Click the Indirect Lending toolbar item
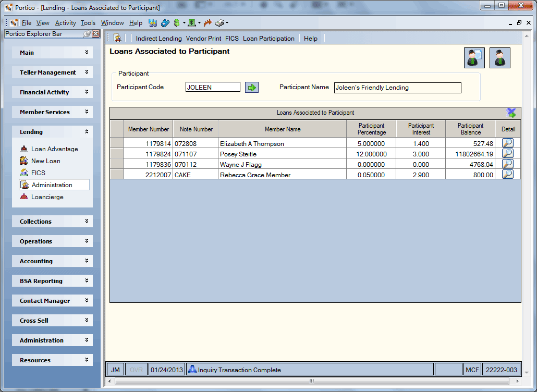This screenshot has width=537, height=392. [x=158, y=39]
